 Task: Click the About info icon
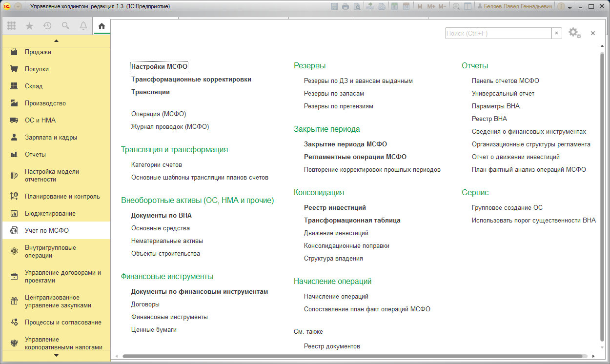coord(561,7)
